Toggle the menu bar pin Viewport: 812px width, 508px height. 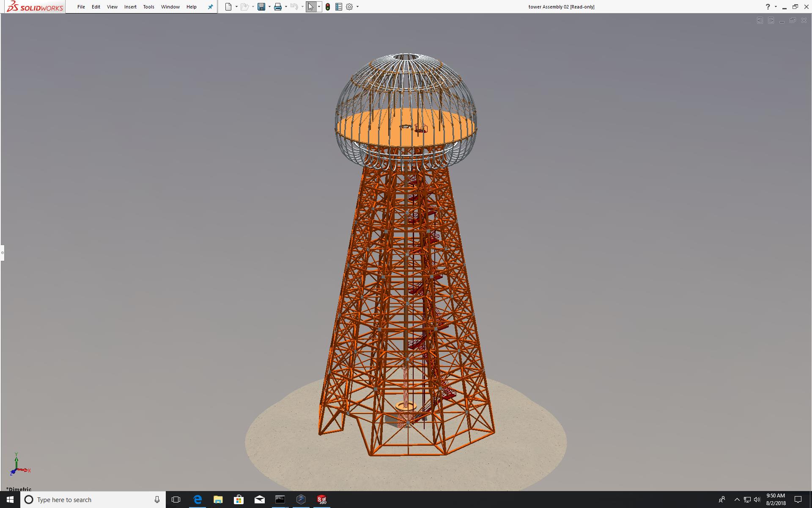210,7
